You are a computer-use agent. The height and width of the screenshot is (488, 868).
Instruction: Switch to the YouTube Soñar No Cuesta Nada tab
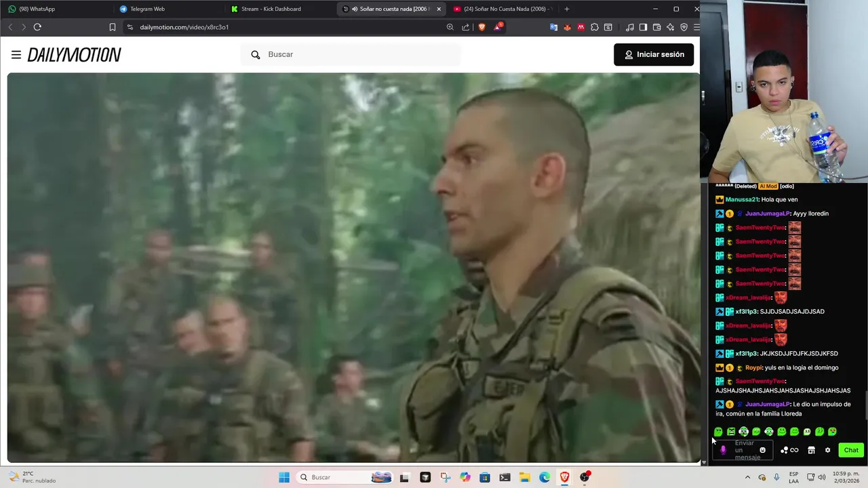tap(502, 9)
